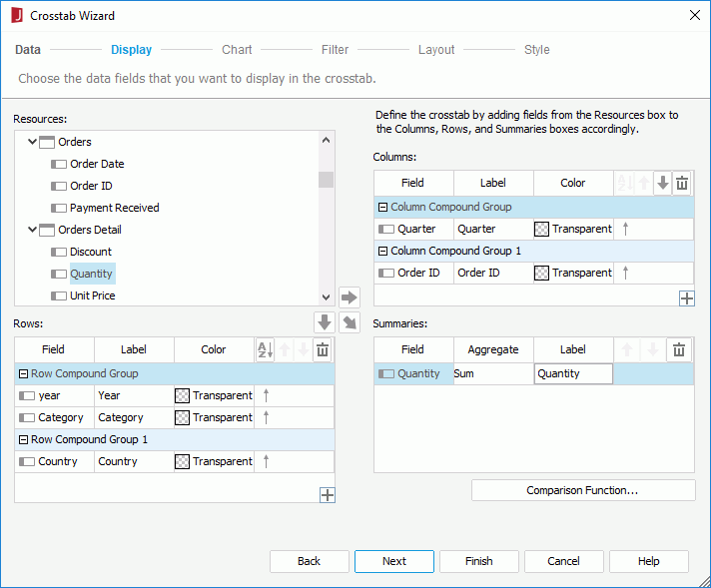Select Payment Received in Resources tree
The height and width of the screenshot is (588, 711).
(114, 208)
